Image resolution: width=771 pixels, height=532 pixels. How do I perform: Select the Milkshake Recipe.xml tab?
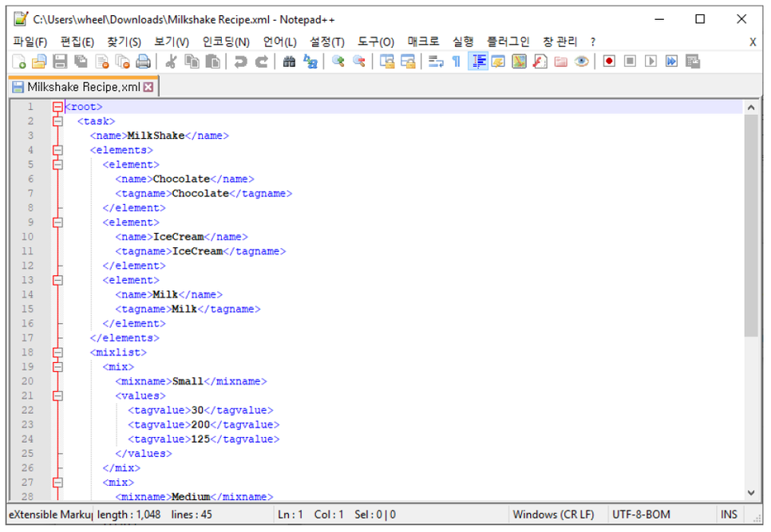click(x=84, y=87)
